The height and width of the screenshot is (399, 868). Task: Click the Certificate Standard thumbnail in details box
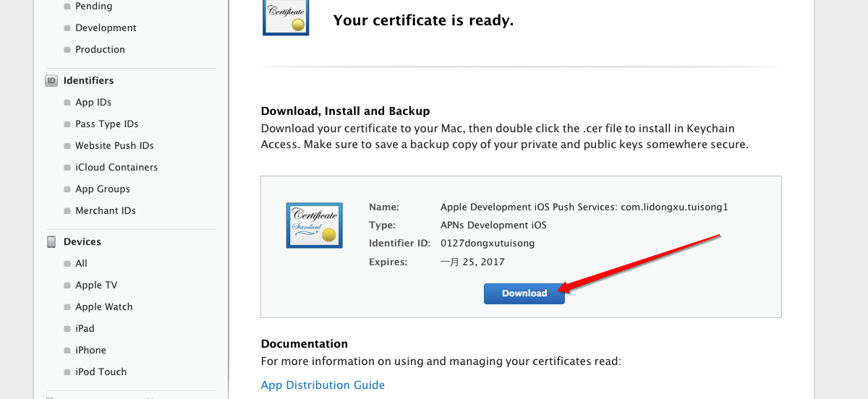pos(313,226)
